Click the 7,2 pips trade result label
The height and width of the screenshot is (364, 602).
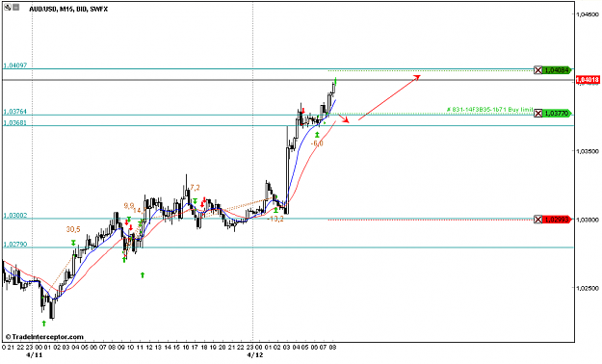pos(195,188)
